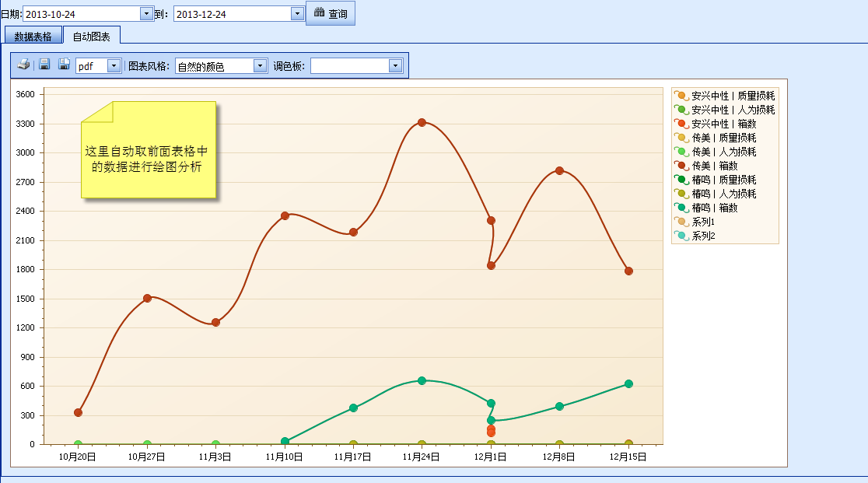The image size is (868, 483).
Task: Click x-axis label 11月24日
Action: (x=421, y=457)
